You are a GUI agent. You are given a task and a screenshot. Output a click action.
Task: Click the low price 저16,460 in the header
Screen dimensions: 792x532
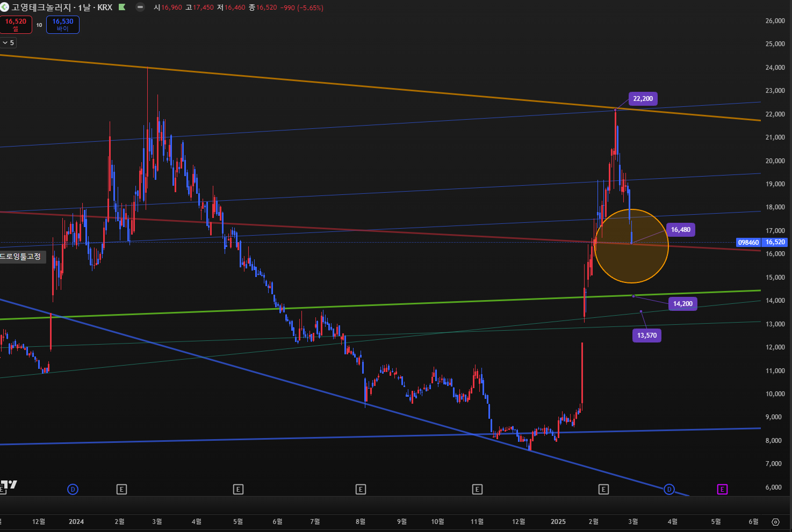click(x=231, y=8)
